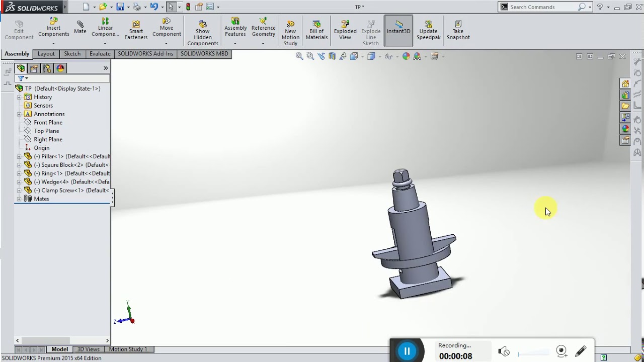This screenshot has height=362, width=644.
Task: Open the Undo dropdown arrow
Action: click(x=162, y=7)
